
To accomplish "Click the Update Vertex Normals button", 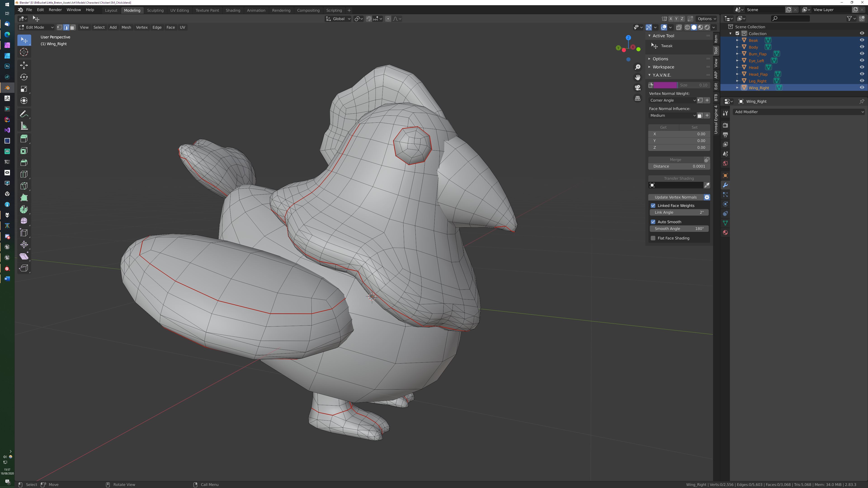I will (x=675, y=197).
